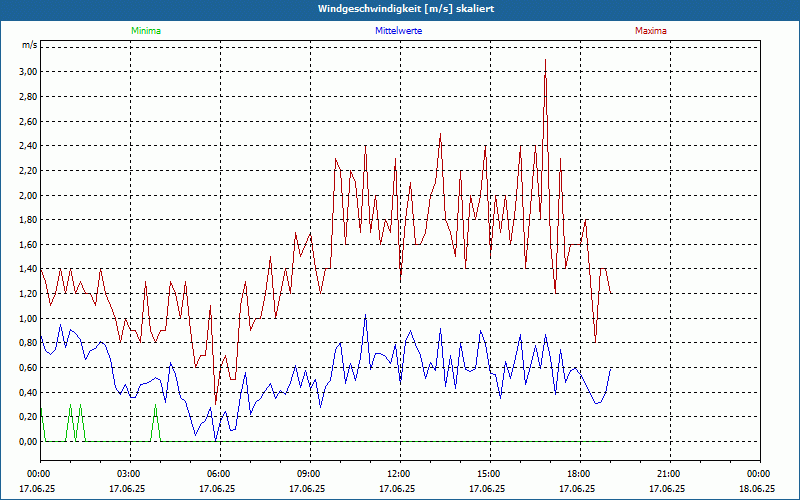
Task: Click the red Maxima legend label
Action: (651, 31)
